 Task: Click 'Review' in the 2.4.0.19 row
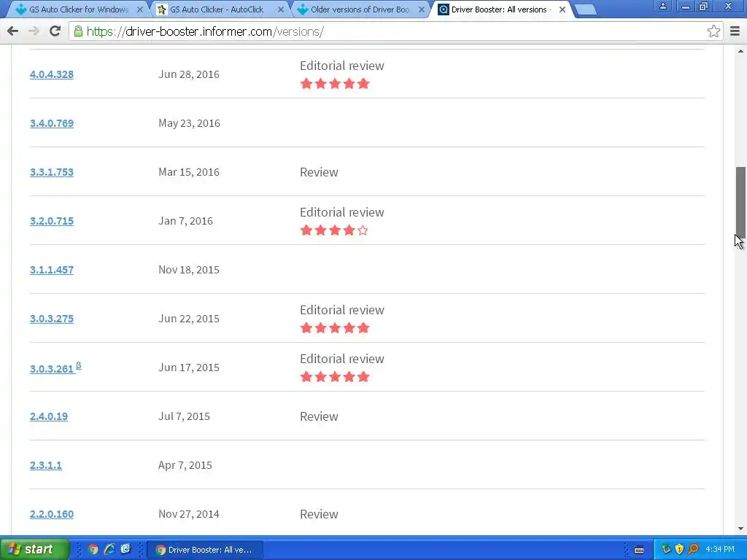point(319,416)
